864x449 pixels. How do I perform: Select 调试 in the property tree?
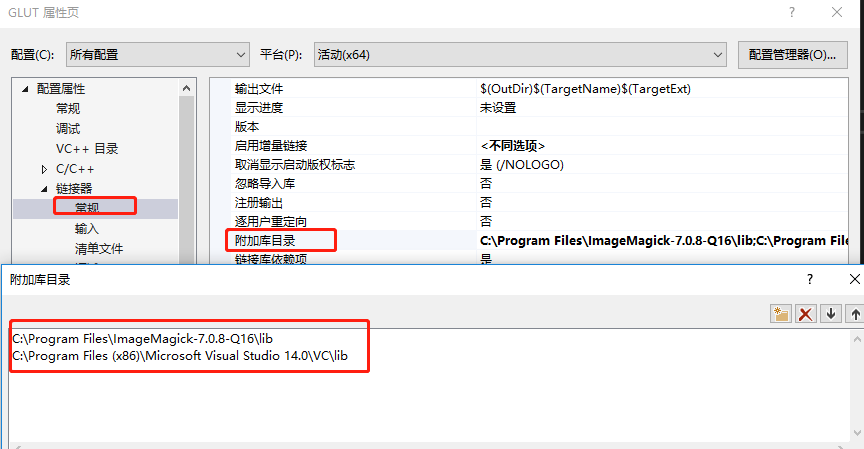point(68,129)
